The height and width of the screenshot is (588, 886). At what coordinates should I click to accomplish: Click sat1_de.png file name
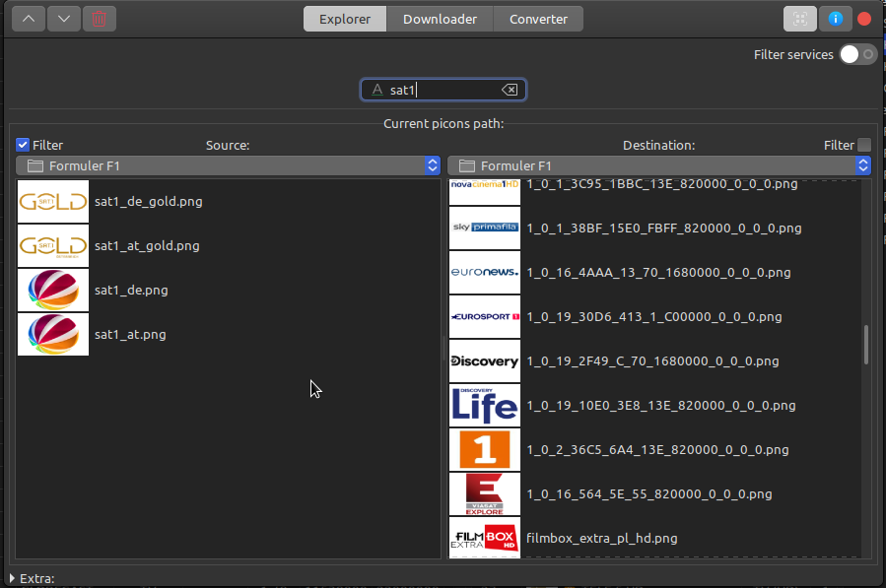pyautogui.click(x=131, y=291)
